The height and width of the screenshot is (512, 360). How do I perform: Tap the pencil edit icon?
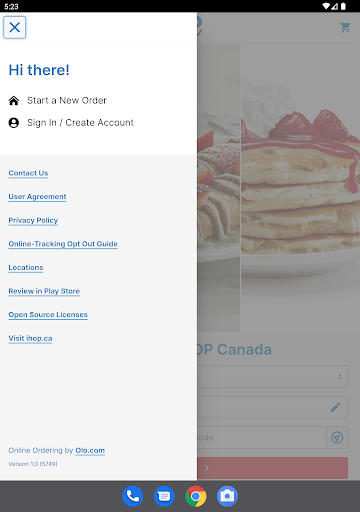pos(336,407)
